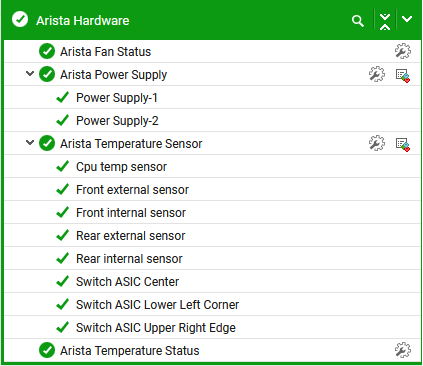423x366 pixels.
Task: Choose the Rear internal sensor row
Action: pyautogui.click(x=213, y=259)
